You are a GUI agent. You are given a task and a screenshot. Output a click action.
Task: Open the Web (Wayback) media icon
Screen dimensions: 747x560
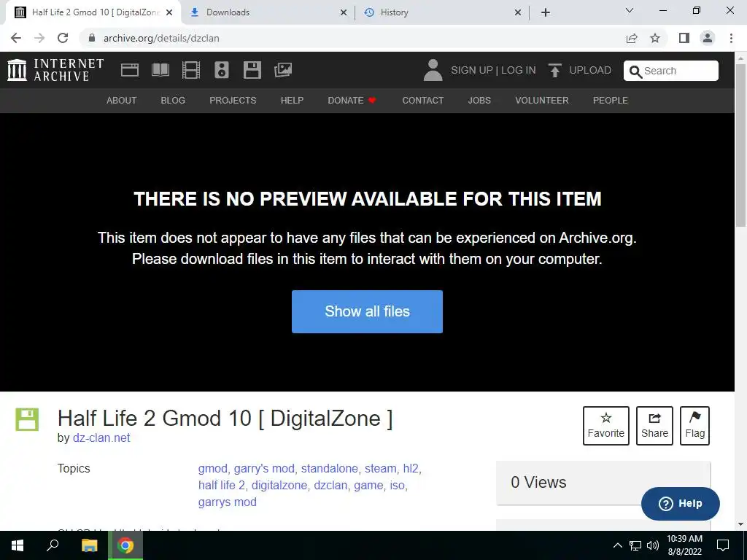(x=130, y=70)
